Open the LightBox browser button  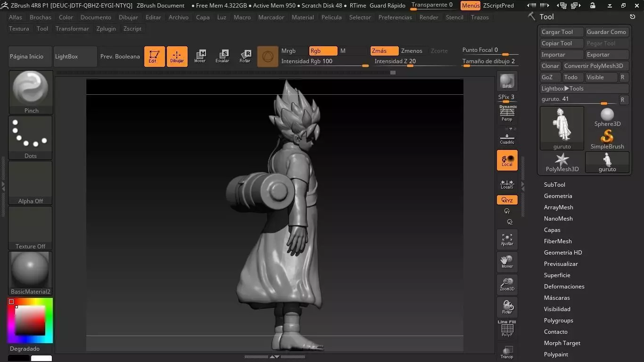point(75,57)
